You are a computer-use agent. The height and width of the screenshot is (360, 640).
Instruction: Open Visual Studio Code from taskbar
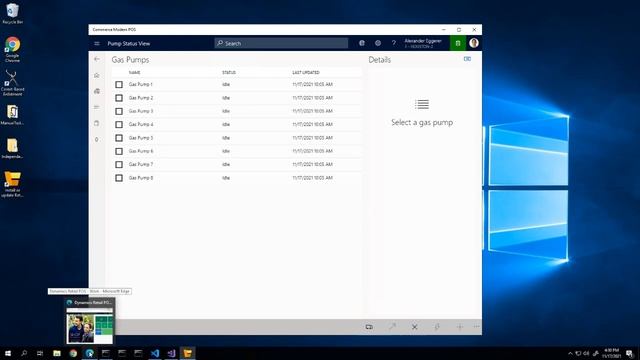[155, 353]
